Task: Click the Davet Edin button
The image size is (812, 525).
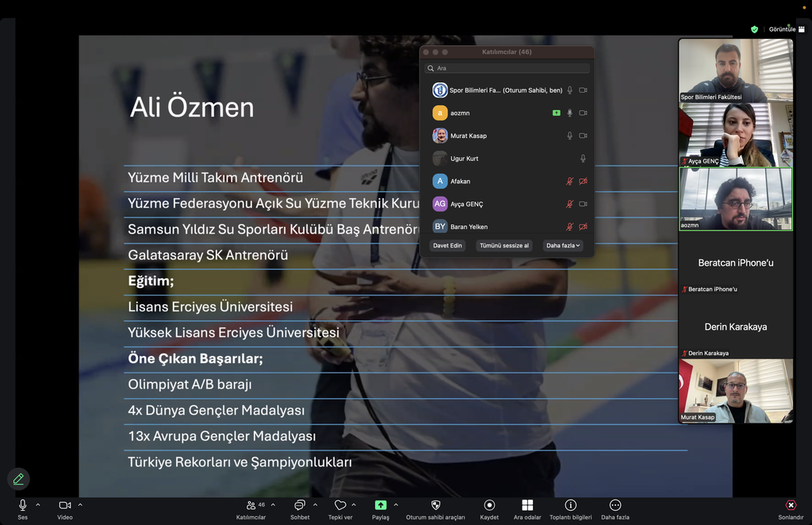Action: [x=447, y=246]
